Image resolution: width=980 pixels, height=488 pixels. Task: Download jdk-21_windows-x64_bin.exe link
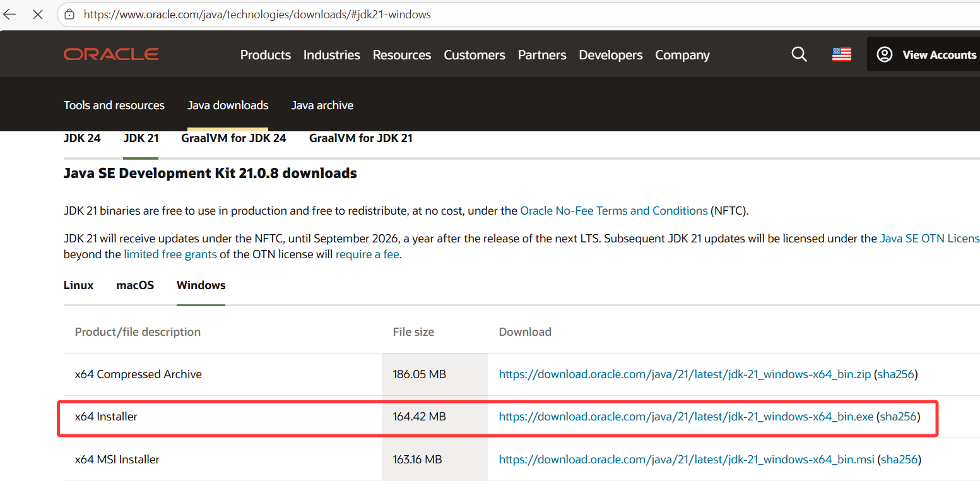(x=686, y=417)
